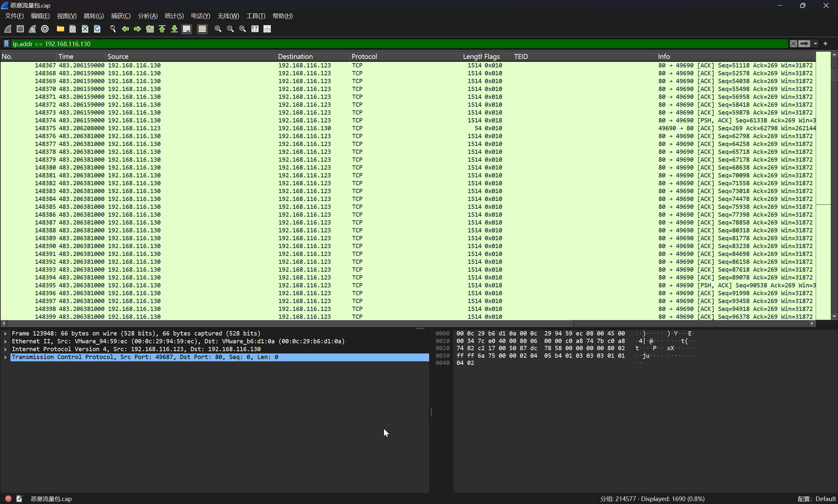
Task: Click the go to specified packet icon
Action: pyautogui.click(x=150, y=29)
